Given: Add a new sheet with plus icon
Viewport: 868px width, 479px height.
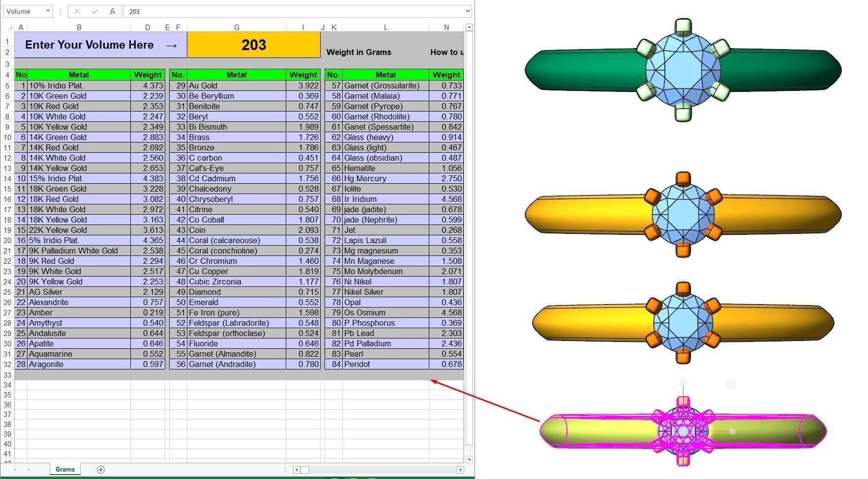Looking at the screenshot, I should point(101,470).
